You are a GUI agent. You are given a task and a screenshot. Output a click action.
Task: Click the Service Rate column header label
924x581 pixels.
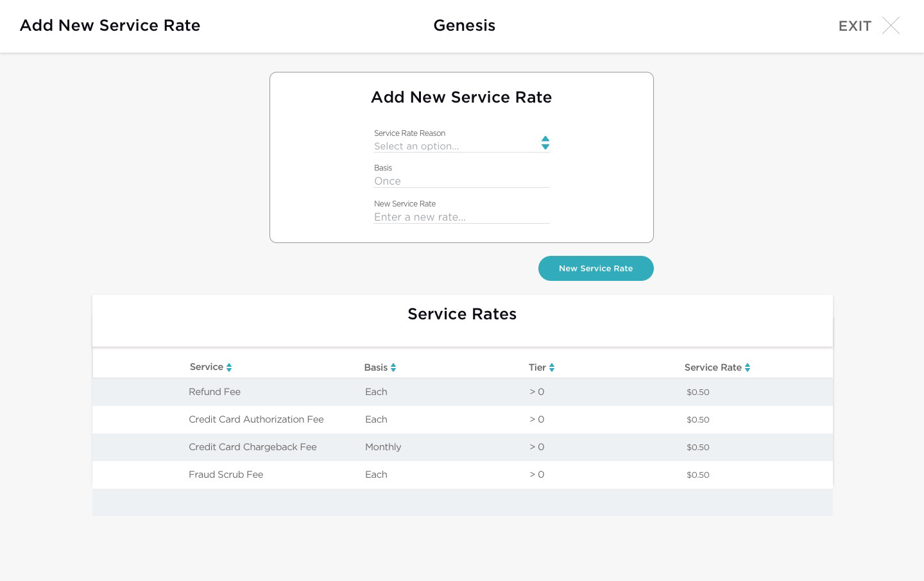tap(712, 367)
